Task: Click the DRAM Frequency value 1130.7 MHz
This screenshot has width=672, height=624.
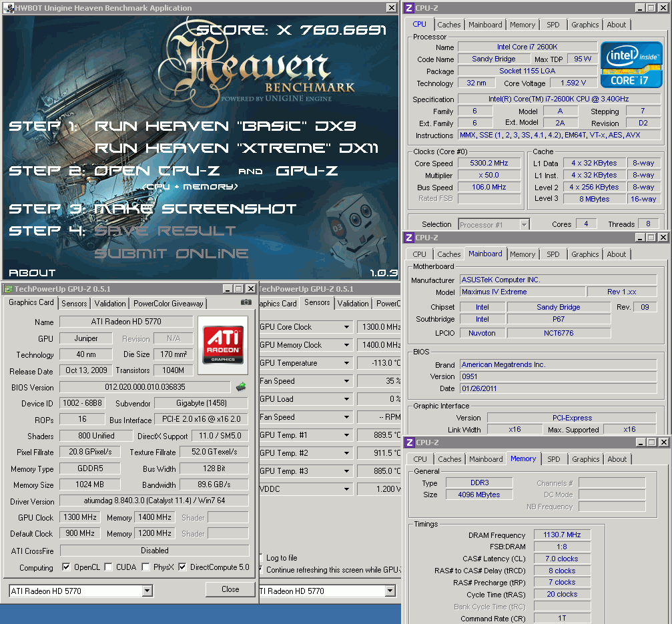Action: tap(562, 535)
